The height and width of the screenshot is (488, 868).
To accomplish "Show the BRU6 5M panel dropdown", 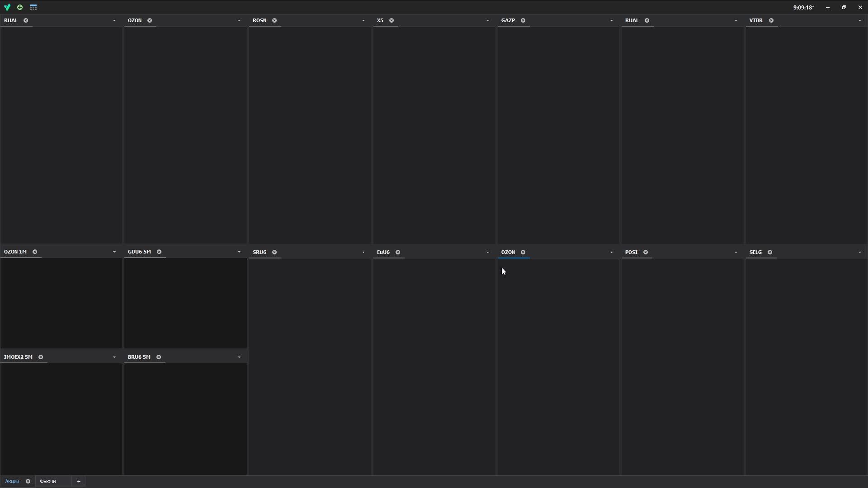I will (x=239, y=357).
